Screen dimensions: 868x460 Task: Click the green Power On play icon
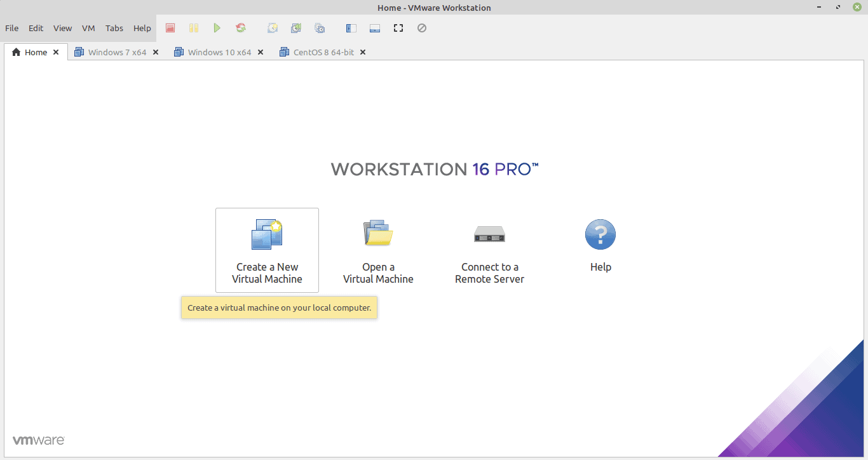point(217,28)
